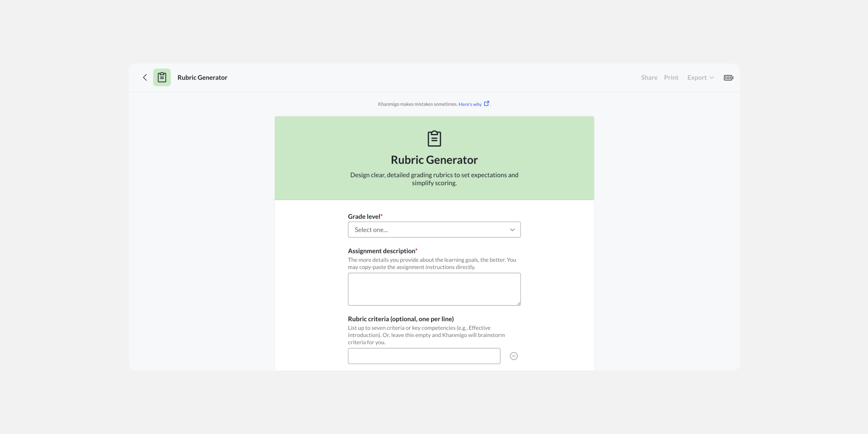
Task: Open the battery-style icon at top right
Action: click(x=728, y=78)
